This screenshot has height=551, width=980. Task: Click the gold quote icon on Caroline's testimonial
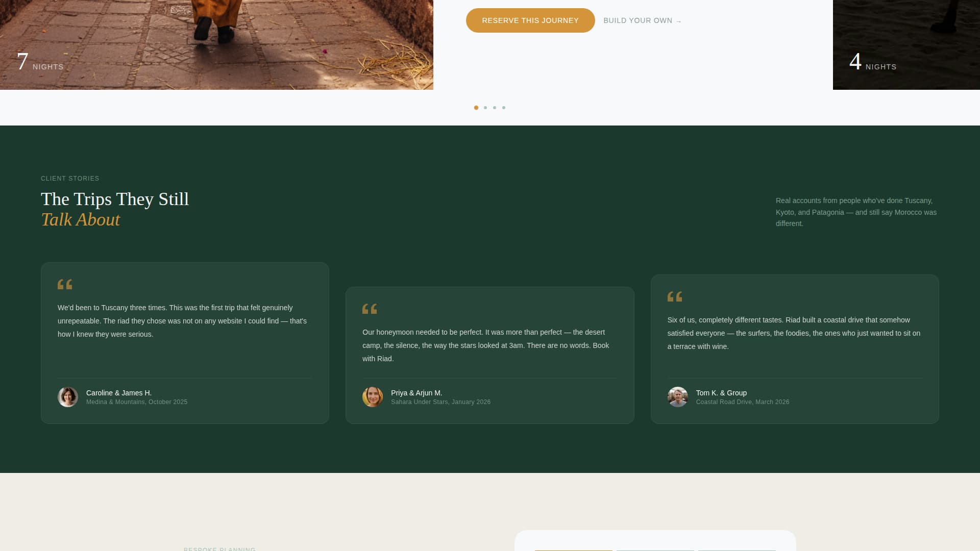(66, 284)
